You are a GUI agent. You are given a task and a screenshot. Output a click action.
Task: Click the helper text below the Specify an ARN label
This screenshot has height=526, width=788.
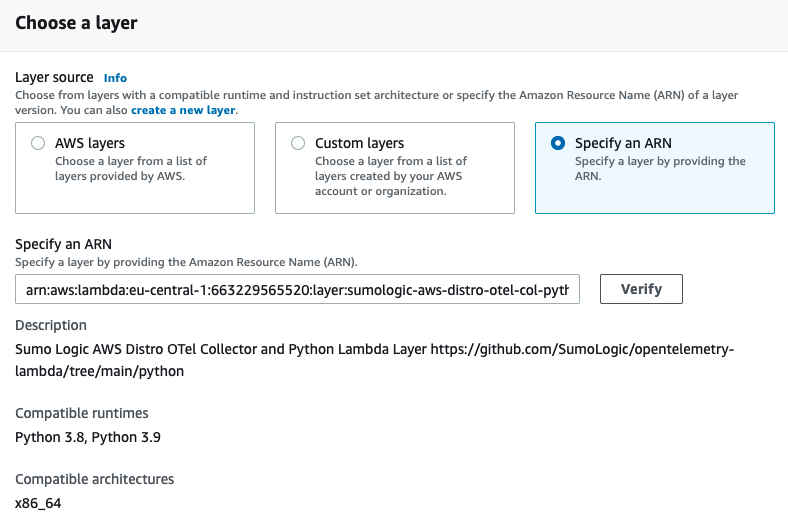pyautogui.click(x=186, y=262)
